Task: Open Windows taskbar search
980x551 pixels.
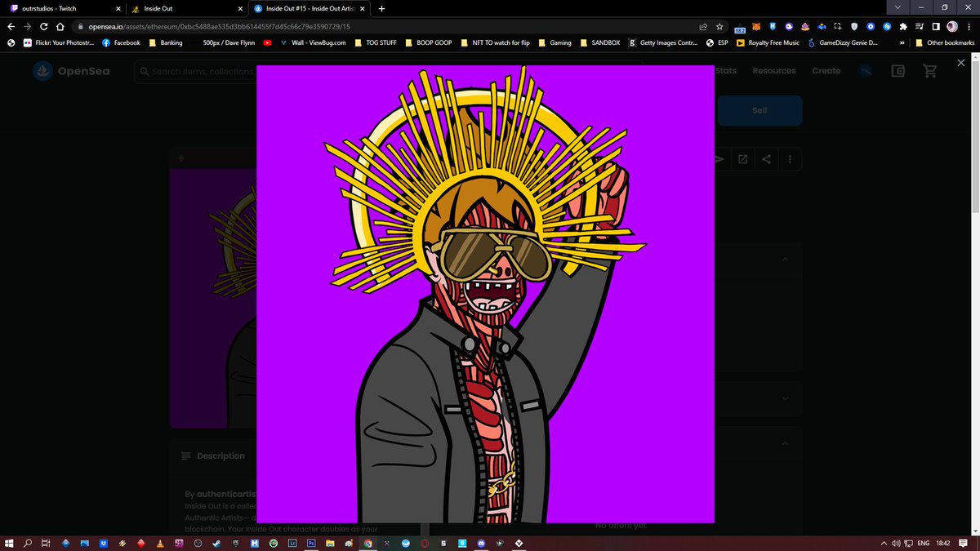Action: click(x=29, y=543)
